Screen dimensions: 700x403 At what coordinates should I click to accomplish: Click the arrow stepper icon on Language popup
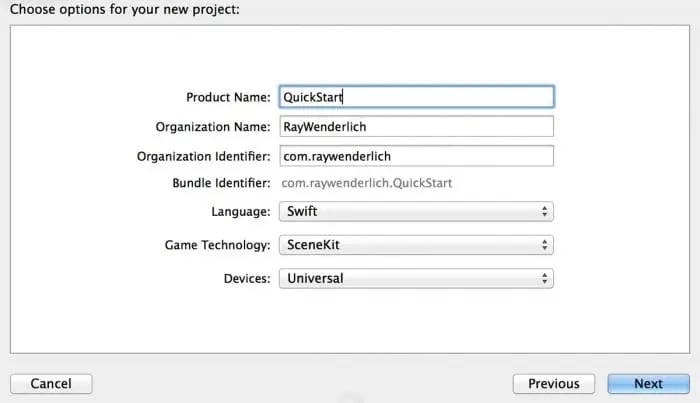point(544,211)
